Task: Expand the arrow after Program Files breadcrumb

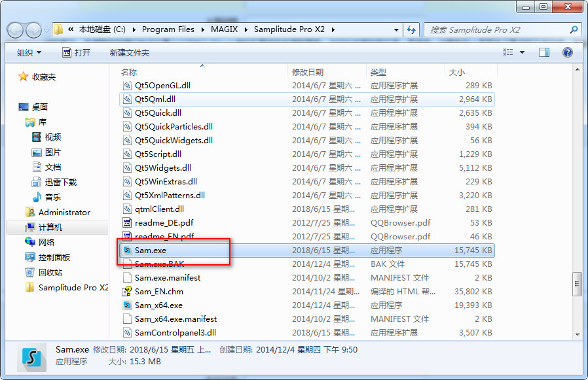Action: coord(202,29)
